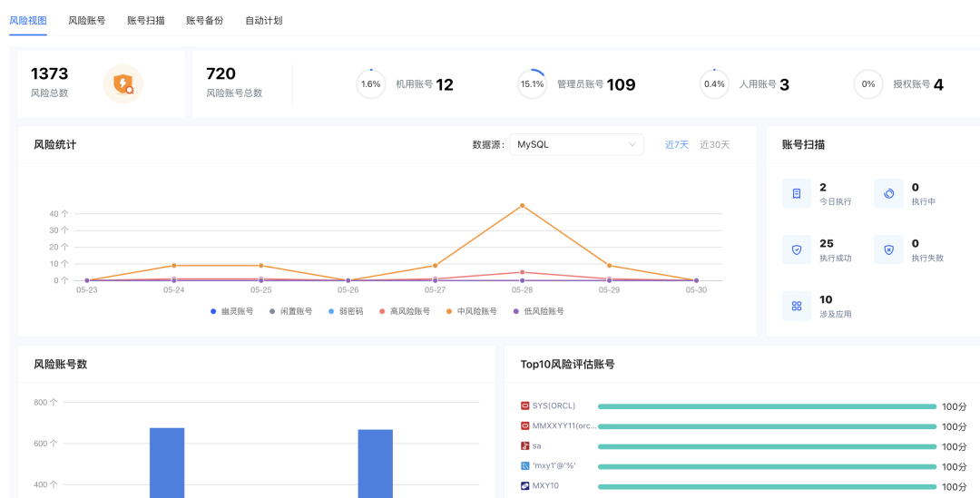Select the MXY10 account entry

point(545,486)
